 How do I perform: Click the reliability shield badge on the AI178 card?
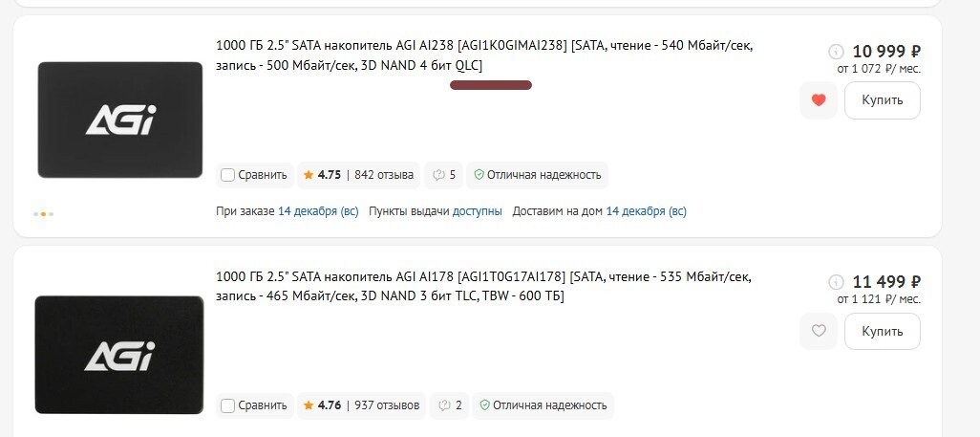tap(543, 405)
